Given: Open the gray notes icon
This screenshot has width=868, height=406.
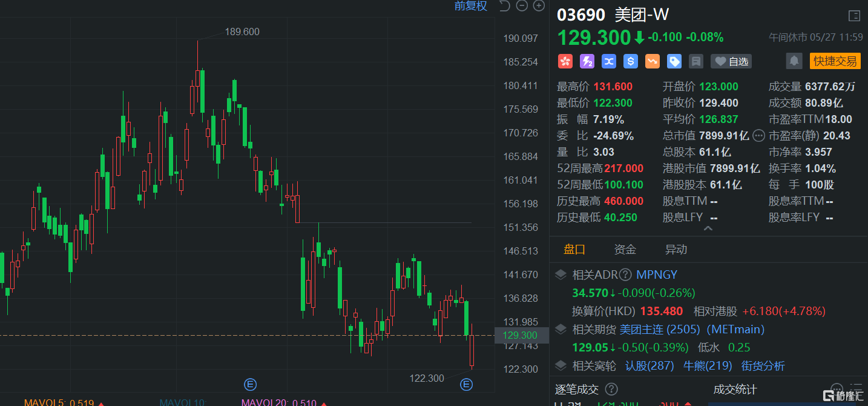Looking at the screenshot, I should pos(696,61).
